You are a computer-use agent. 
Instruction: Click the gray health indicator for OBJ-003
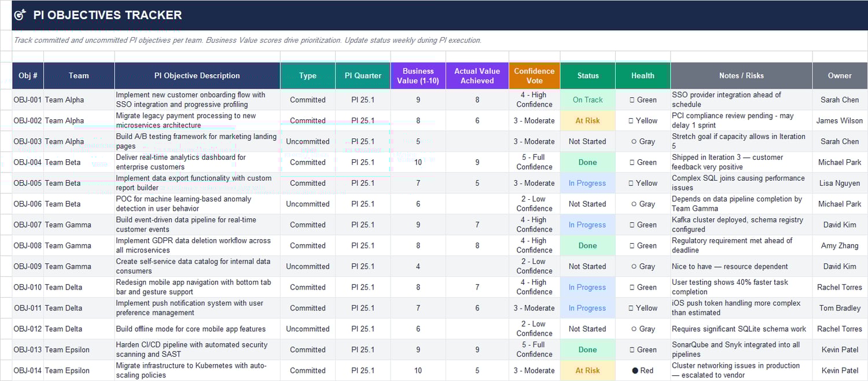click(642, 141)
